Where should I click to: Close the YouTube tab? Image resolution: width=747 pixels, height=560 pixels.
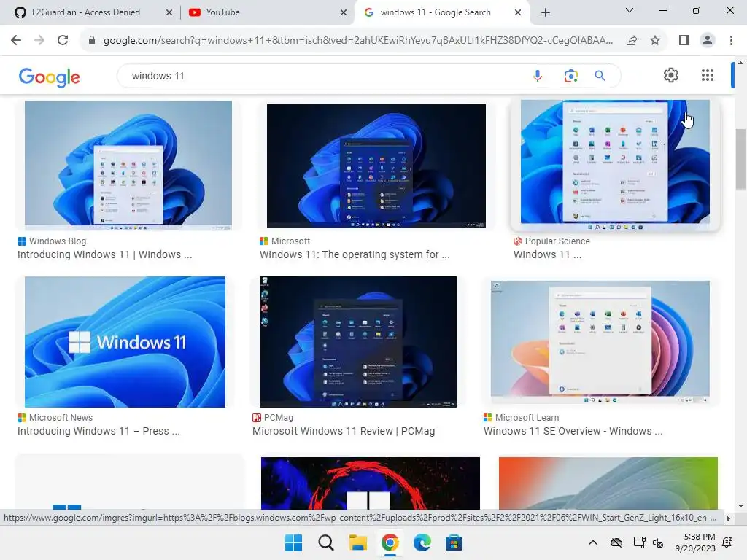[343, 12]
